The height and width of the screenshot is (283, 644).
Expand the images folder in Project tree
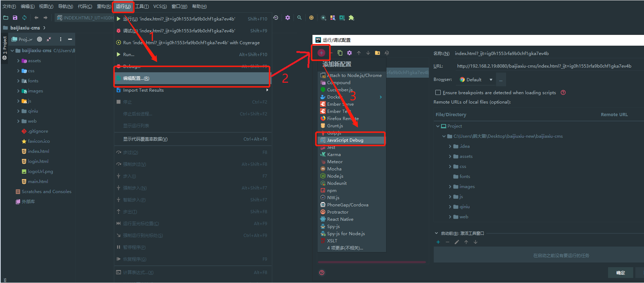click(x=18, y=91)
